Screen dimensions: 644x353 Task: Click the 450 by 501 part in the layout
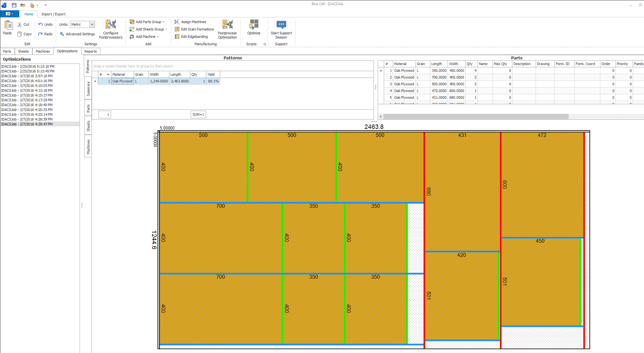541,282
